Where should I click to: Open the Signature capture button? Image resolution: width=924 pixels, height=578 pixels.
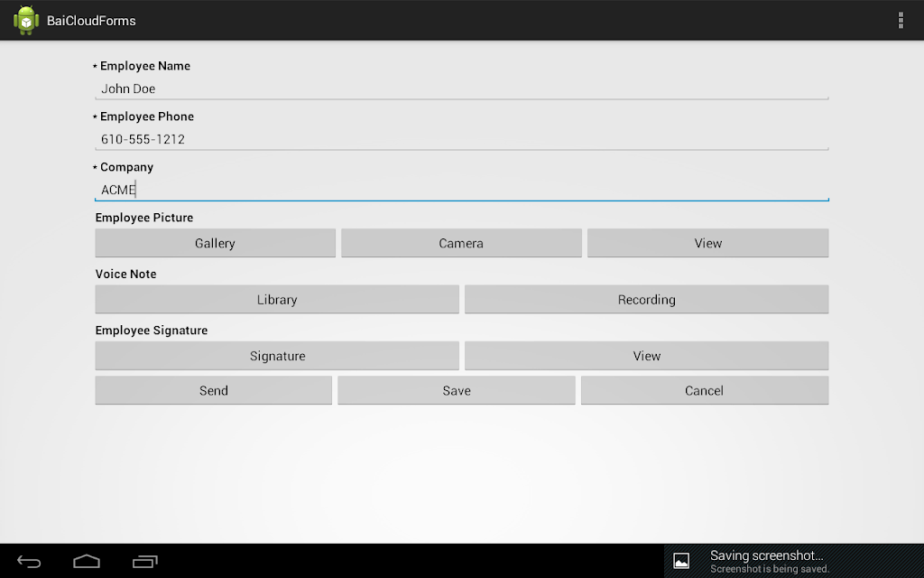(x=277, y=356)
